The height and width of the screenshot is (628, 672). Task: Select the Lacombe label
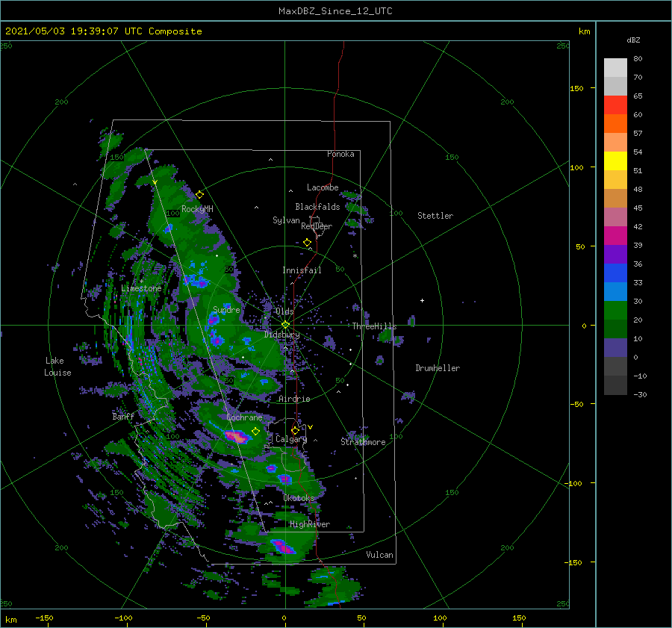(x=323, y=187)
